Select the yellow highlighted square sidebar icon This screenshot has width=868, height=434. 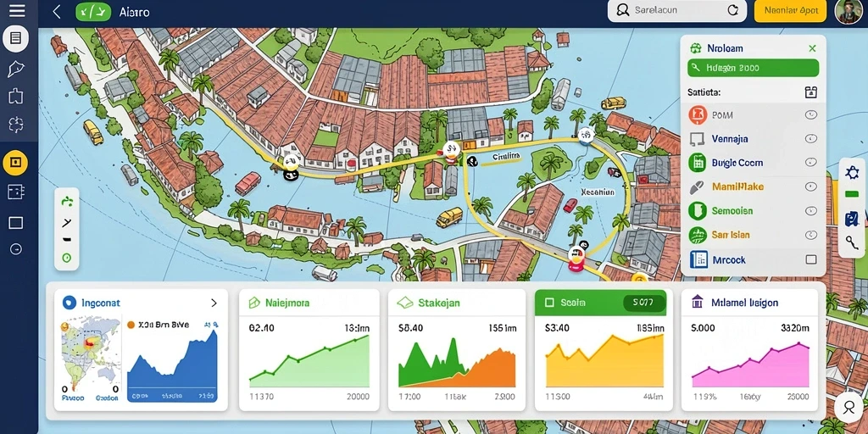pyautogui.click(x=15, y=162)
